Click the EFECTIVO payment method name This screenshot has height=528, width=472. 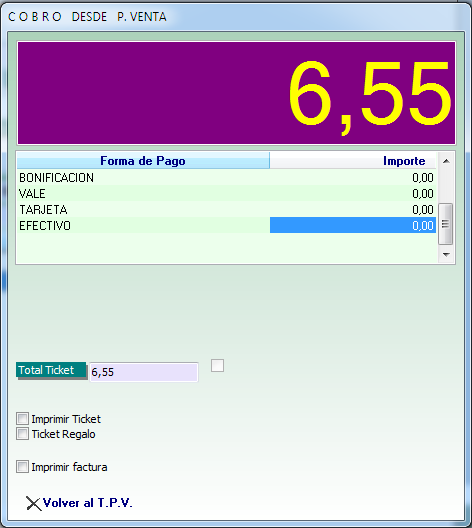pos(45,226)
